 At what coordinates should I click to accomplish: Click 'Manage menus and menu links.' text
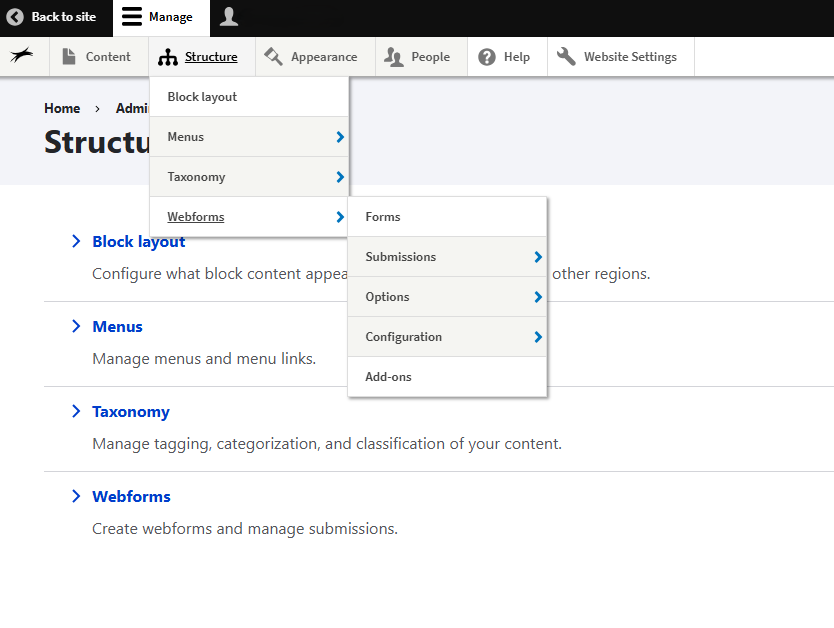(204, 359)
